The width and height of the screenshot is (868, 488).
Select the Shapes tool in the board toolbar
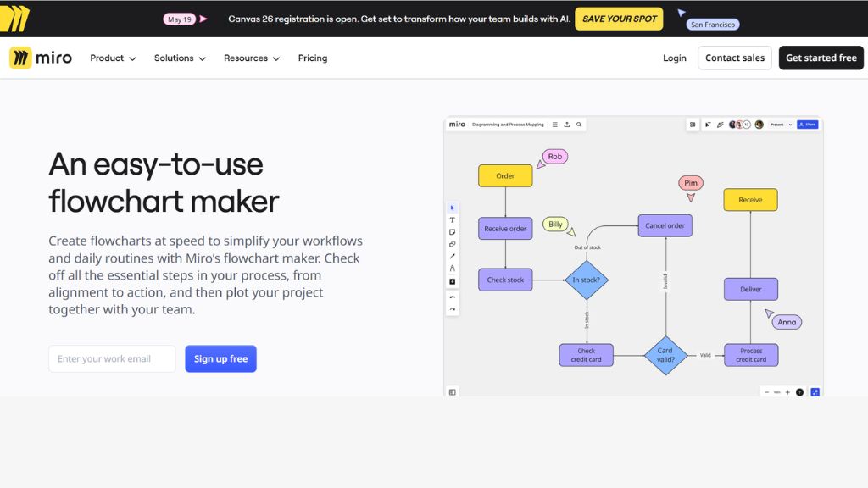pos(453,245)
